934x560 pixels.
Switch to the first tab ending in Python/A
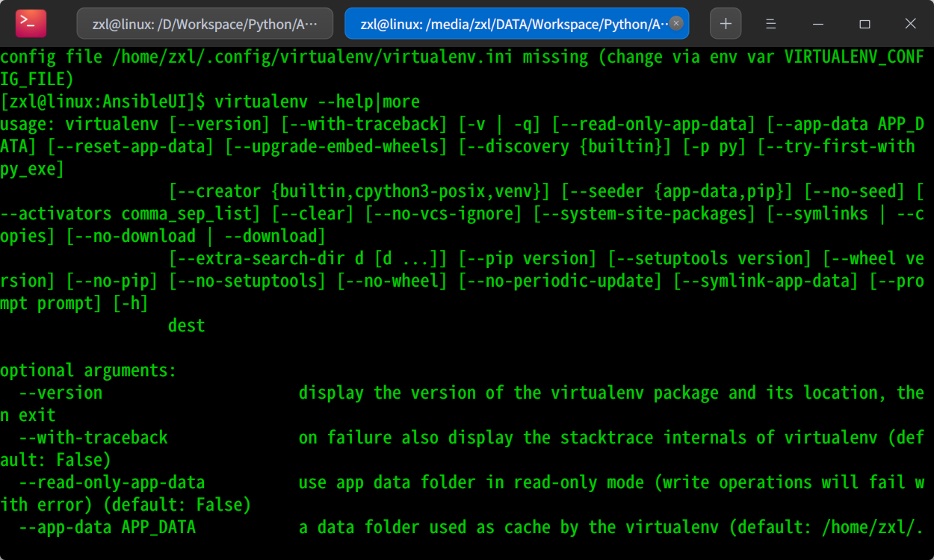[202, 23]
